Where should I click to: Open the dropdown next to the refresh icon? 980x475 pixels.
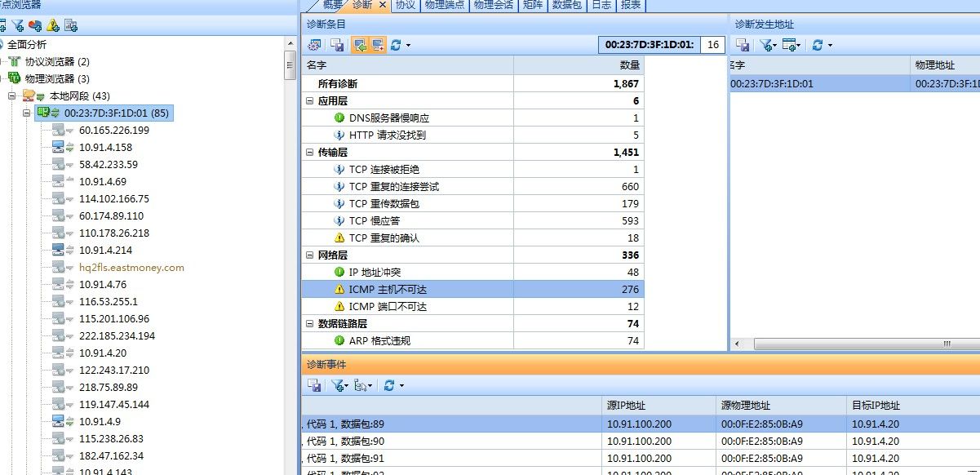pyautogui.click(x=406, y=45)
